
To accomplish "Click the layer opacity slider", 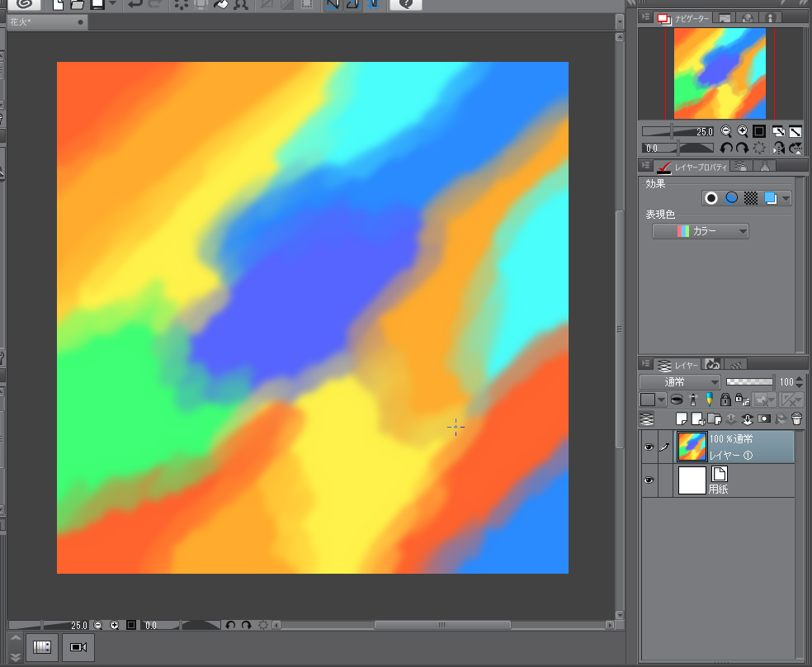I will coord(750,382).
